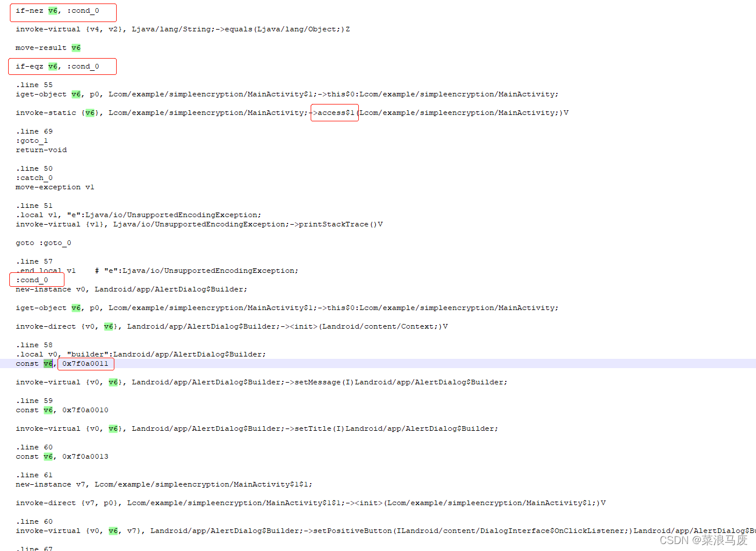This screenshot has height=551, width=756.
Task: Select the ".line 57" directive
Action: [34, 261]
